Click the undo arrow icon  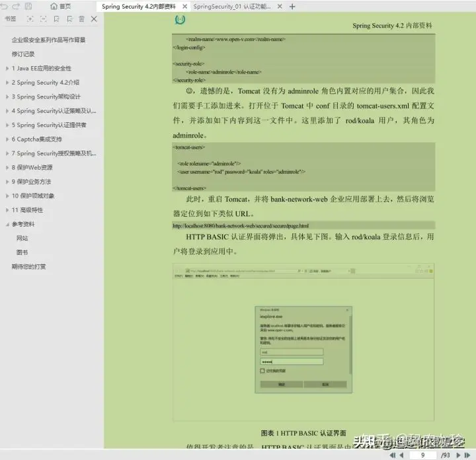click(4, 6)
